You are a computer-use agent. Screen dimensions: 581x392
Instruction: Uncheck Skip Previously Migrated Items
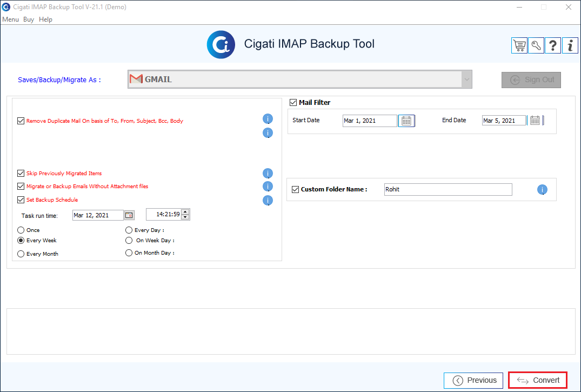point(21,173)
